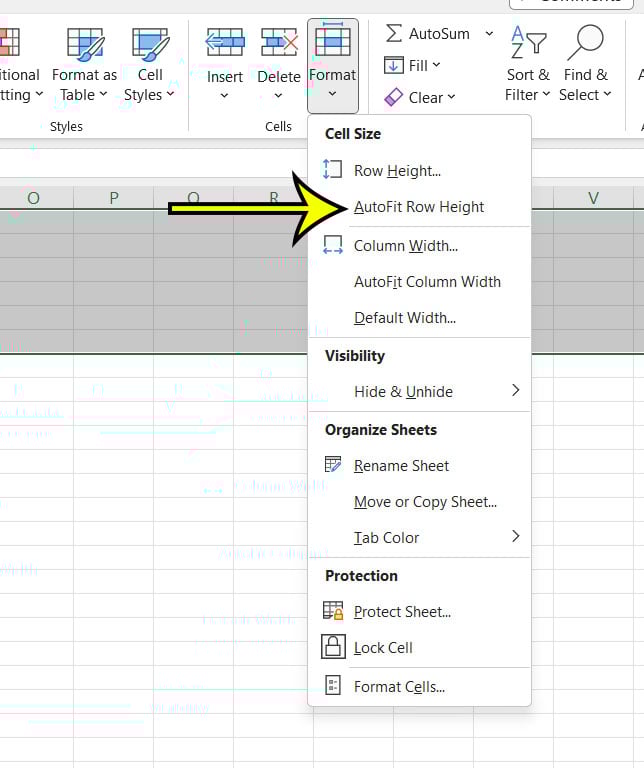Choose Column Width… menu entry
Viewport: 644px width, 768px height.
[x=420, y=245]
